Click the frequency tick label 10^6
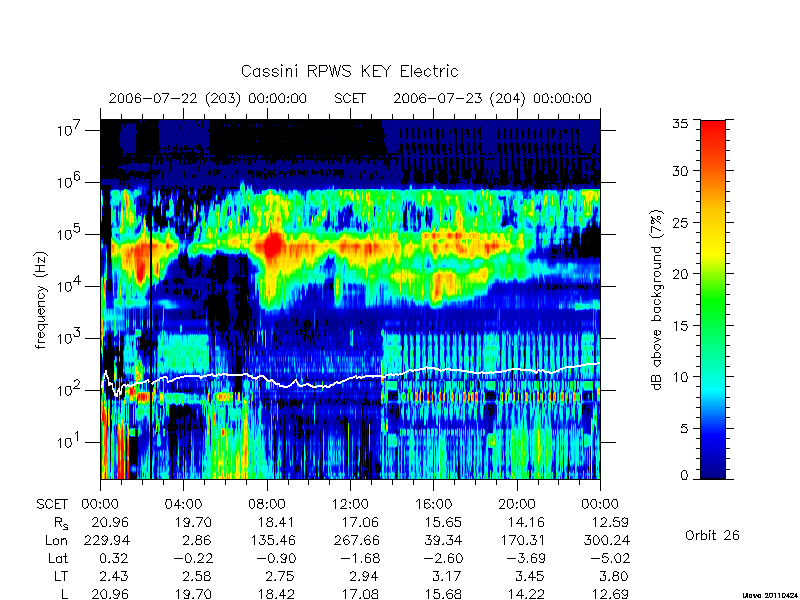This screenshot has height=600, width=800. (x=68, y=181)
